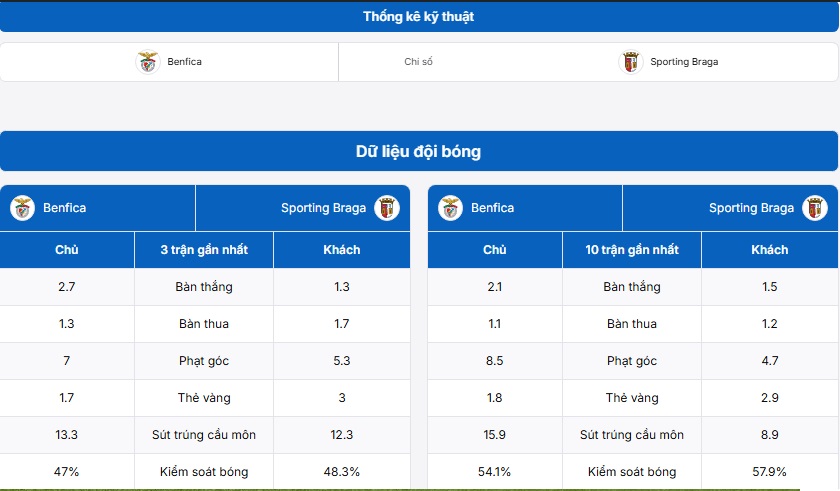This screenshot has height=491, width=840.
Task: Click the away goals value 1.3 in the Bàn thắng row
Action: point(342,287)
